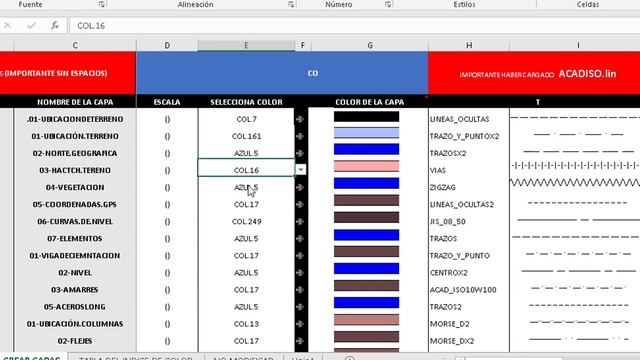
Task: Click the NOMBRE DE LA CAPA header cell
Action: (x=75, y=102)
